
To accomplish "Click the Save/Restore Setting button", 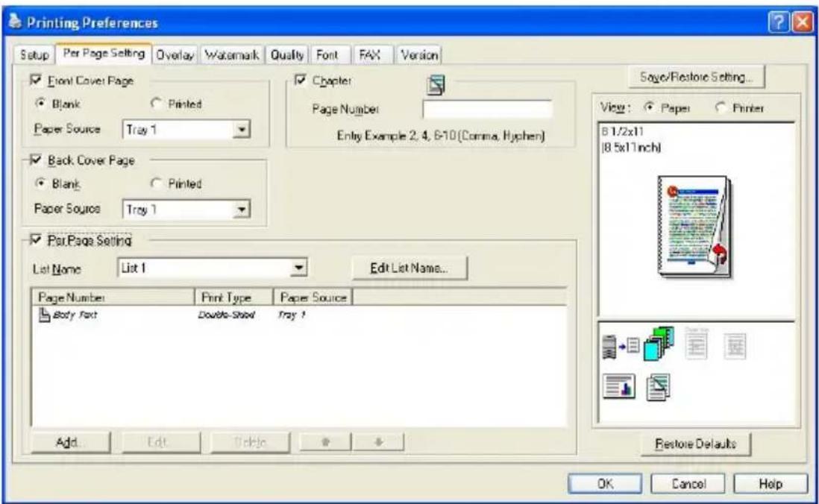I will [x=696, y=78].
